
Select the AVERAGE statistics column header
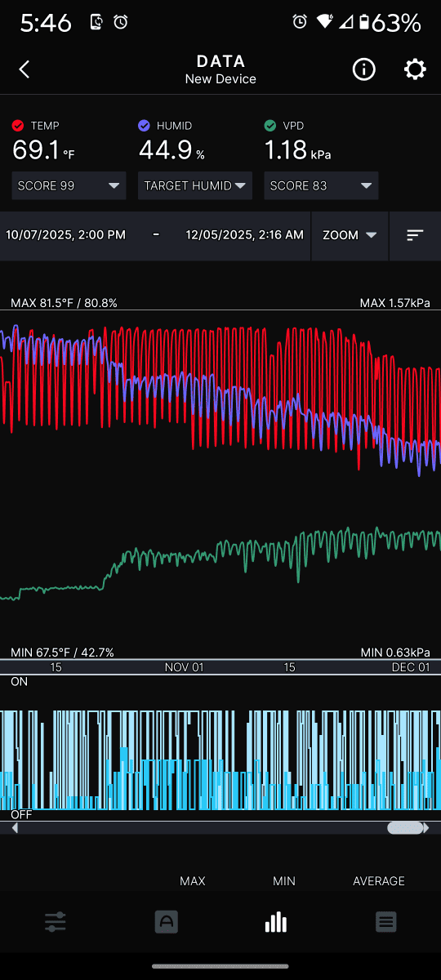point(379,881)
